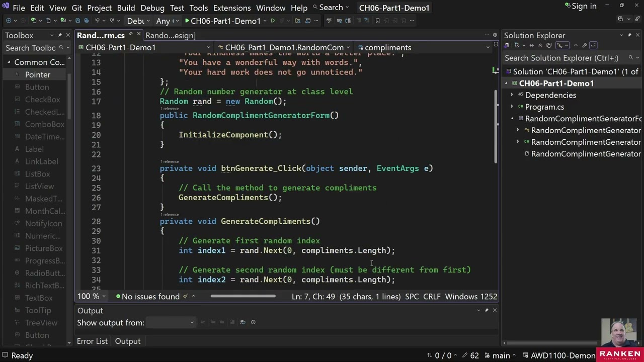The height and width of the screenshot is (362, 644).
Task: Click Sync with Active Document icon in Solution Explorer
Action: (x=531, y=45)
